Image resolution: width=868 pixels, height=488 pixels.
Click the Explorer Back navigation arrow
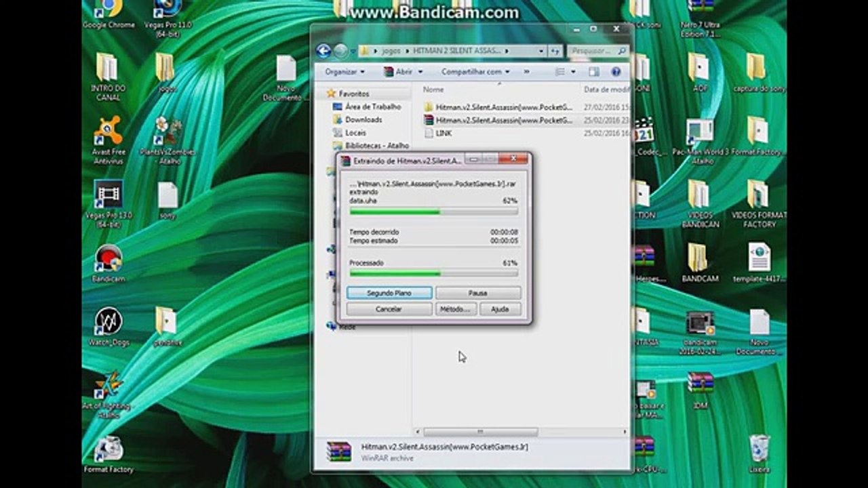tap(323, 51)
